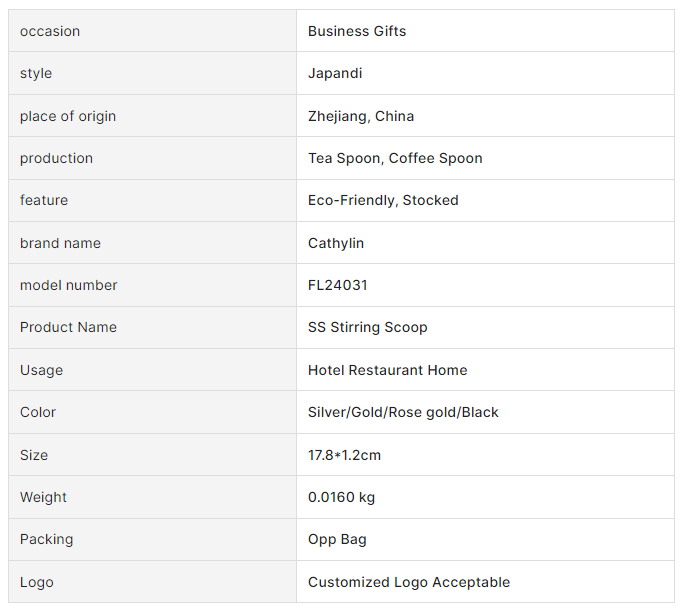Click model number 'FL24031'

point(338,285)
